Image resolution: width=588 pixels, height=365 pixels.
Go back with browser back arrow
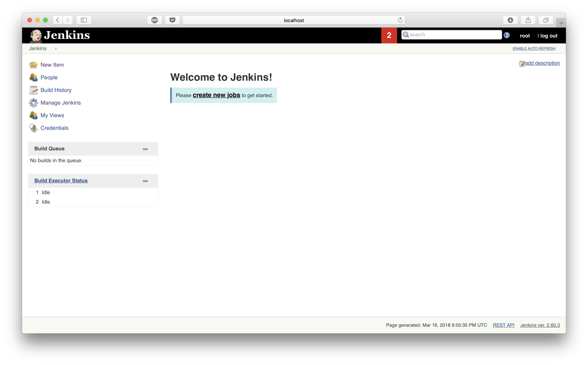[x=57, y=20]
